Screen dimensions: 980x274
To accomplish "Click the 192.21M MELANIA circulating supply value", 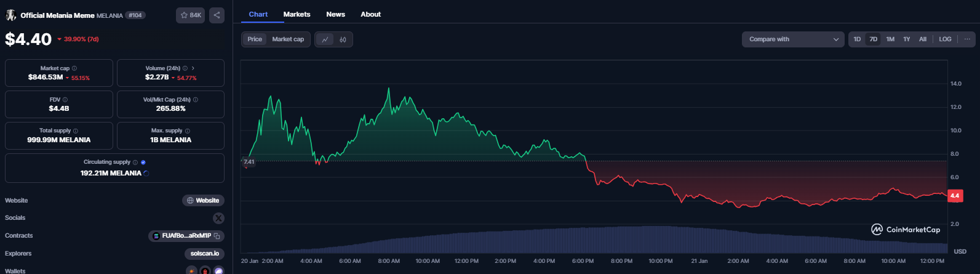I will coord(111,174).
